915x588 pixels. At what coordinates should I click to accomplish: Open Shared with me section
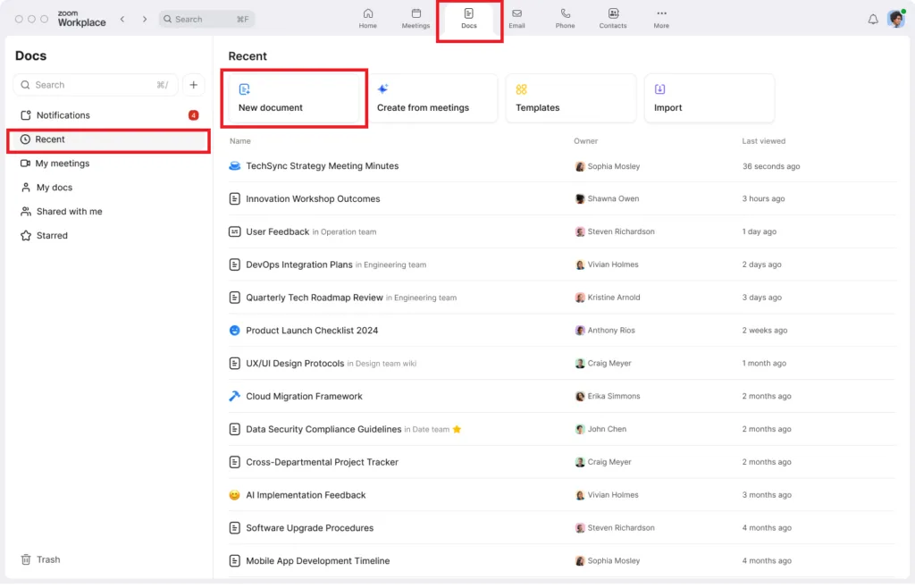tap(69, 212)
